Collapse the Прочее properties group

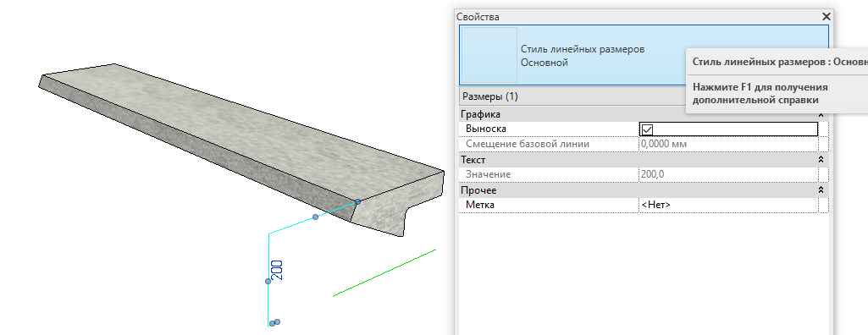click(x=821, y=190)
